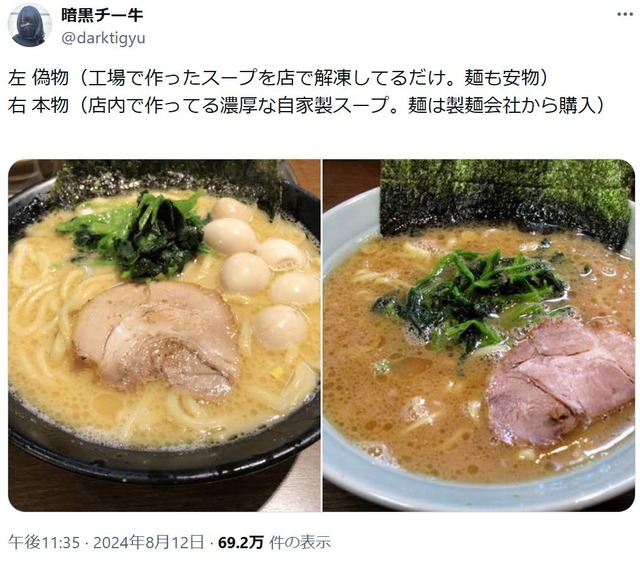640x562 pixels.
Task: Open the 暗黒チー牛 display name link
Action: pos(102,15)
